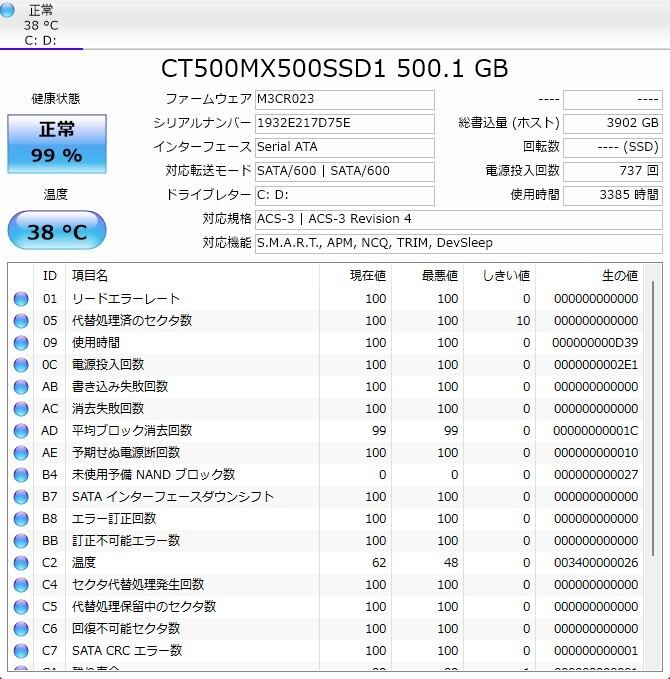The width and height of the screenshot is (670, 679).
Task: Click the 回転数 value ---- (SSD)
Action: [x=613, y=148]
